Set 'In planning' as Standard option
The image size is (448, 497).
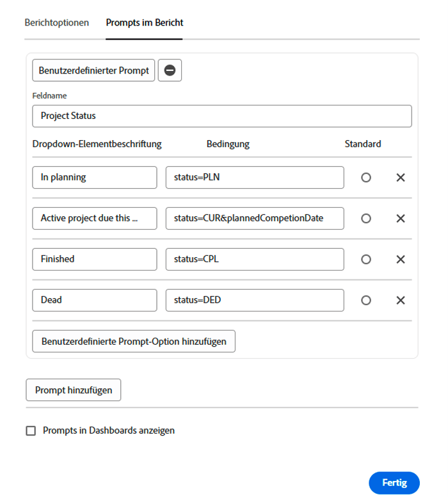[x=366, y=178]
